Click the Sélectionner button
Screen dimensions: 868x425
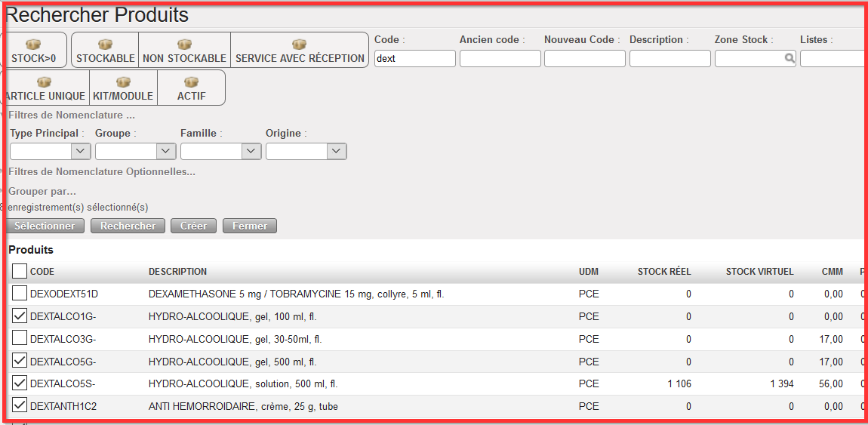tap(45, 226)
